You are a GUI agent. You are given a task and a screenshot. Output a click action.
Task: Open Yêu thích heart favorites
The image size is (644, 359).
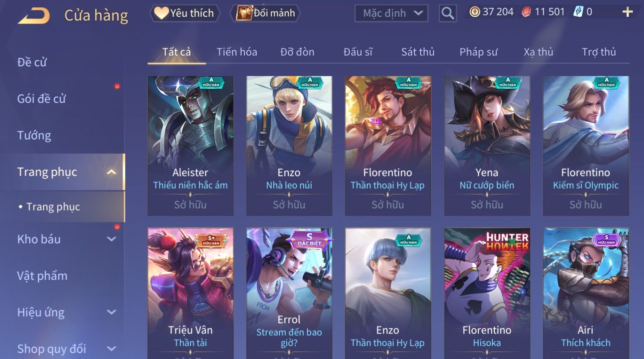click(x=185, y=13)
